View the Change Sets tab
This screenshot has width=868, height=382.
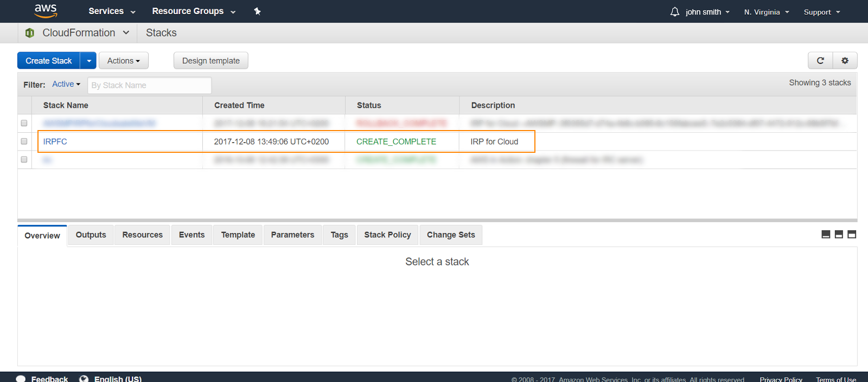451,235
